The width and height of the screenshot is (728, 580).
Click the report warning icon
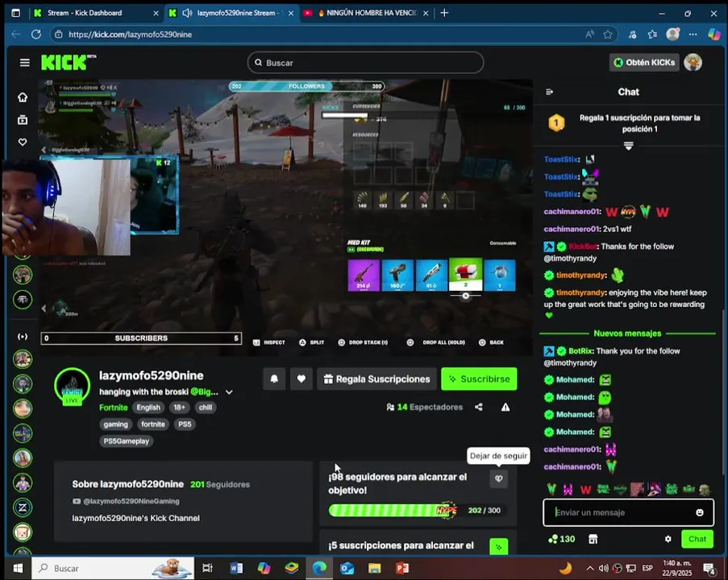(505, 407)
